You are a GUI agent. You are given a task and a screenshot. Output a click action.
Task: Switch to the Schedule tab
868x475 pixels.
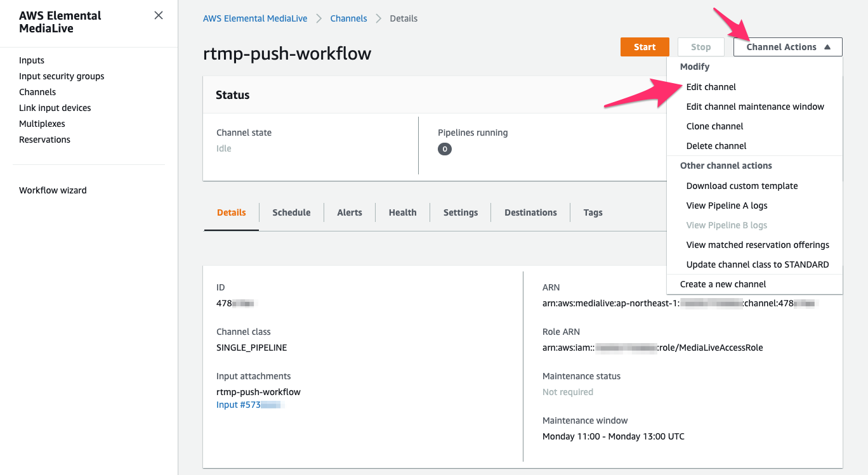point(291,212)
